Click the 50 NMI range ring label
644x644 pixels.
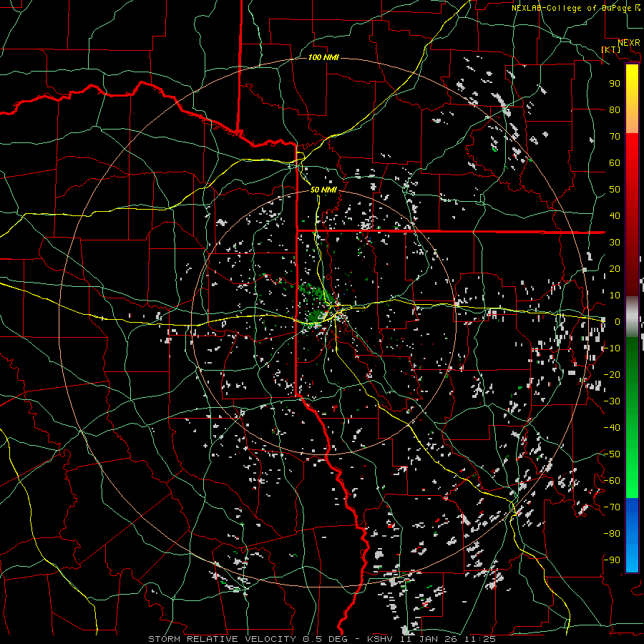coord(323,190)
